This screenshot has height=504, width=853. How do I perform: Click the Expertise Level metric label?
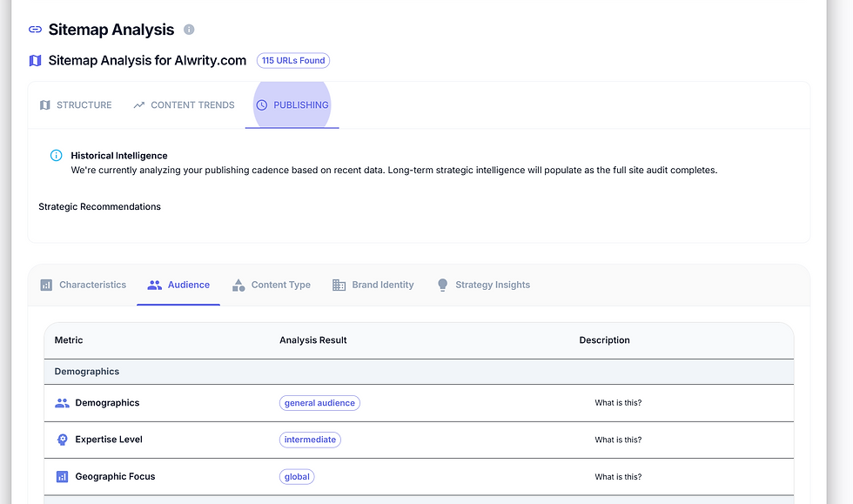109,440
